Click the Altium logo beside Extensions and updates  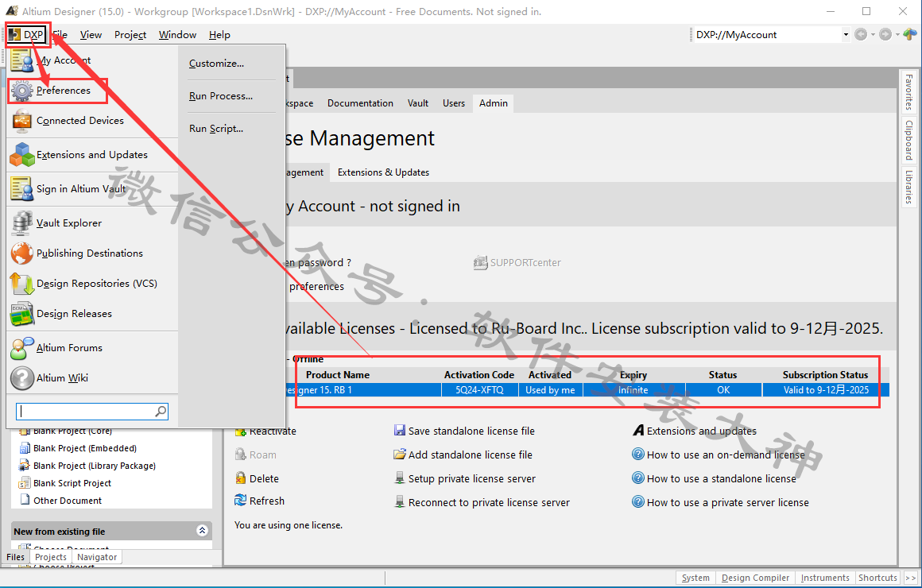pos(638,431)
